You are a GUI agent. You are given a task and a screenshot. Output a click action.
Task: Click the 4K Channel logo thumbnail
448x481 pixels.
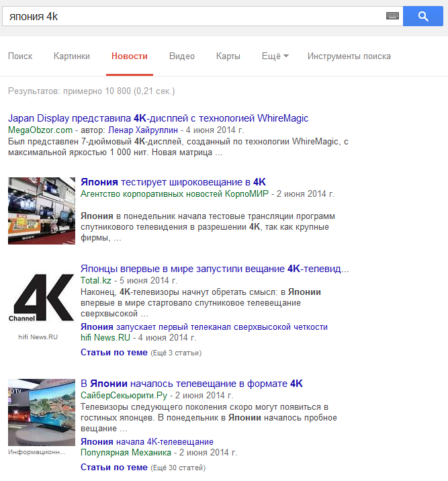(42, 298)
